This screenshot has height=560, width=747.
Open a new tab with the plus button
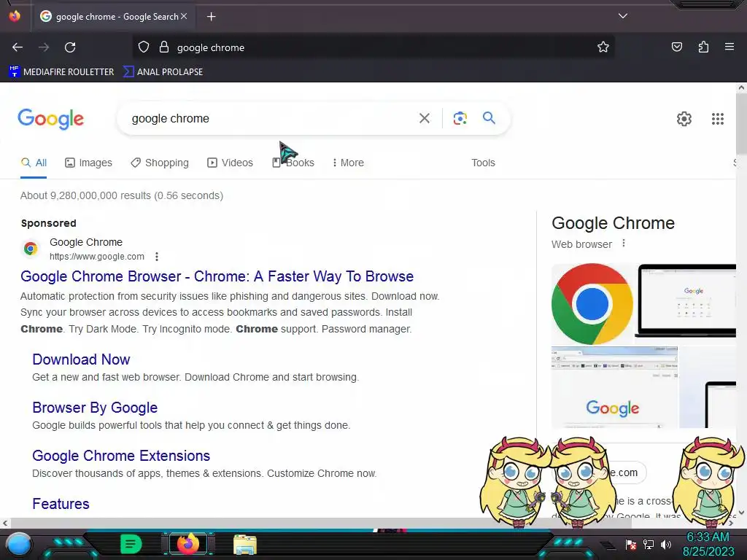[x=211, y=17]
